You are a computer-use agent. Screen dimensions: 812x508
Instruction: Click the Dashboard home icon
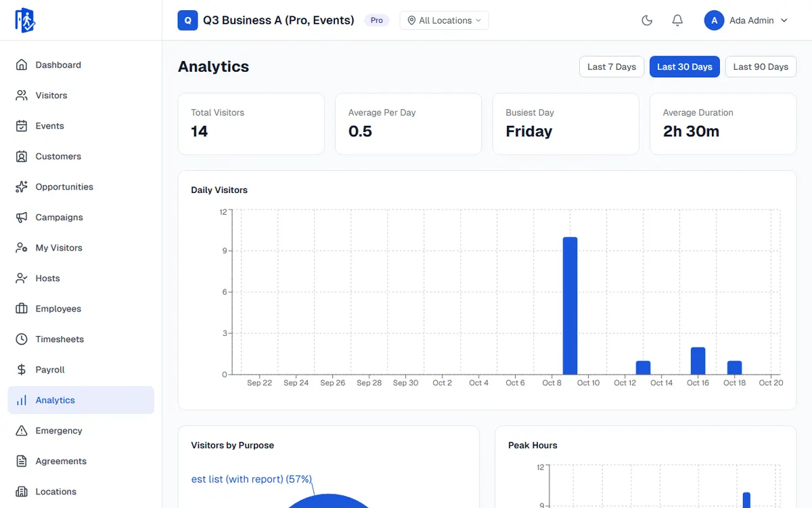22,65
